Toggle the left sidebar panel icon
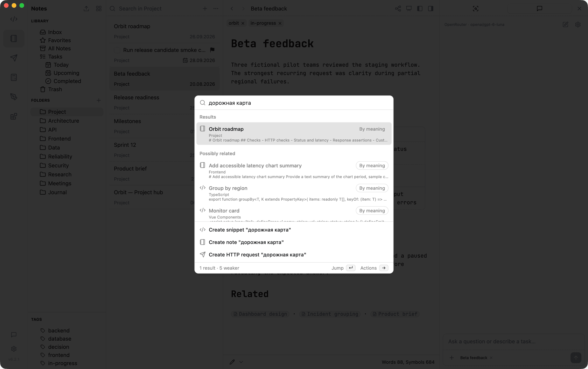The height and width of the screenshot is (369, 588). tap(420, 9)
